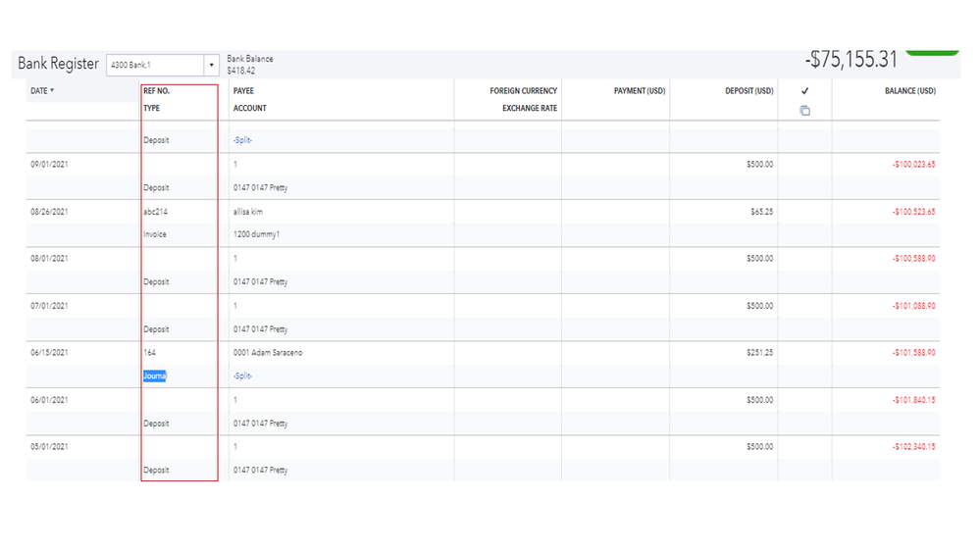This screenshot has width=980, height=551.
Task: Click the 1200 dummy1 account cell
Action: [x=253, y=234]
